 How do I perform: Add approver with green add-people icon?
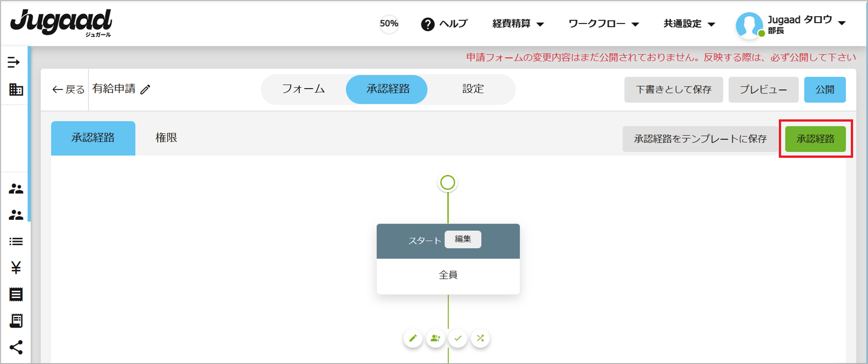coord(435,338)
